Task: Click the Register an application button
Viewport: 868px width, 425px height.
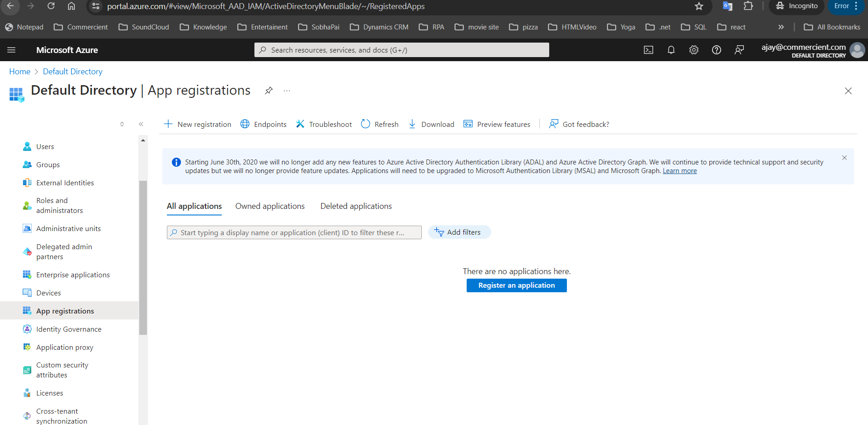Action: pyautogui.click(x=517, y=285)
